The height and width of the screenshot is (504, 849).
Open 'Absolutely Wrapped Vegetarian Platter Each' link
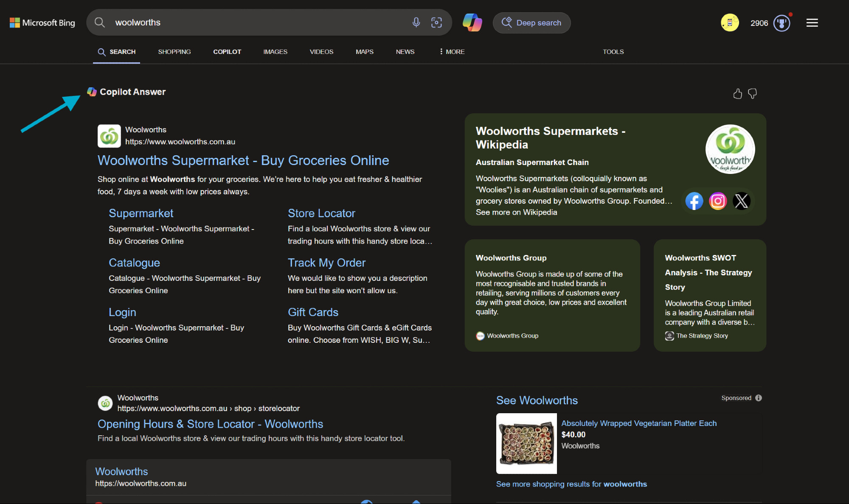pos(639,423)
